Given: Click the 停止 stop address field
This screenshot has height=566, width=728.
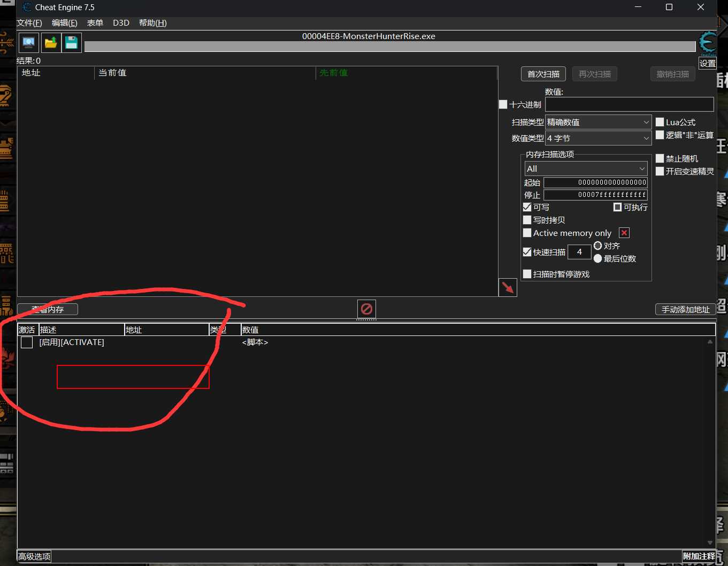Looking at the screenshot, I should (595, 195).
